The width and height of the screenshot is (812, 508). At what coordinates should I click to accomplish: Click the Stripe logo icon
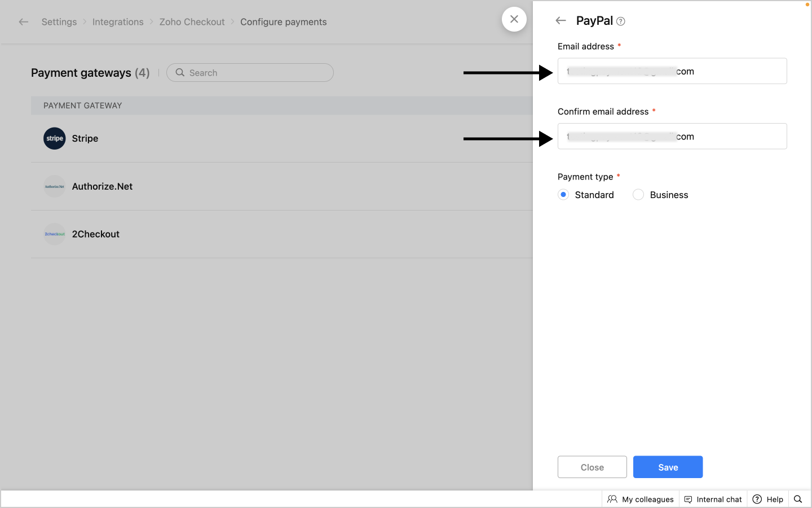pos(55,138)
